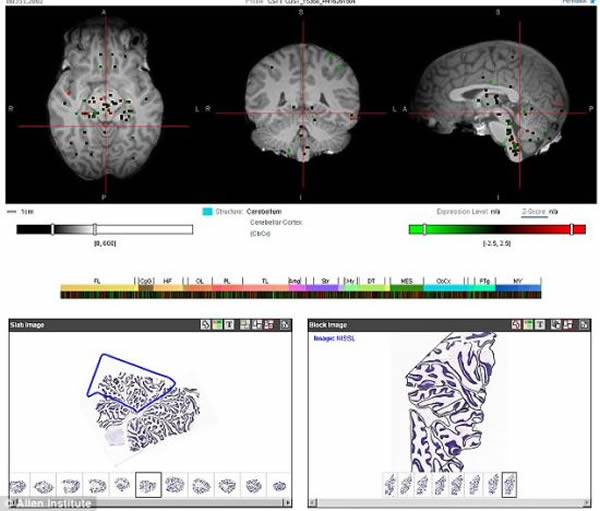Select the FL region in structure bar
The image size is (600, 511).
click(97, 284)
